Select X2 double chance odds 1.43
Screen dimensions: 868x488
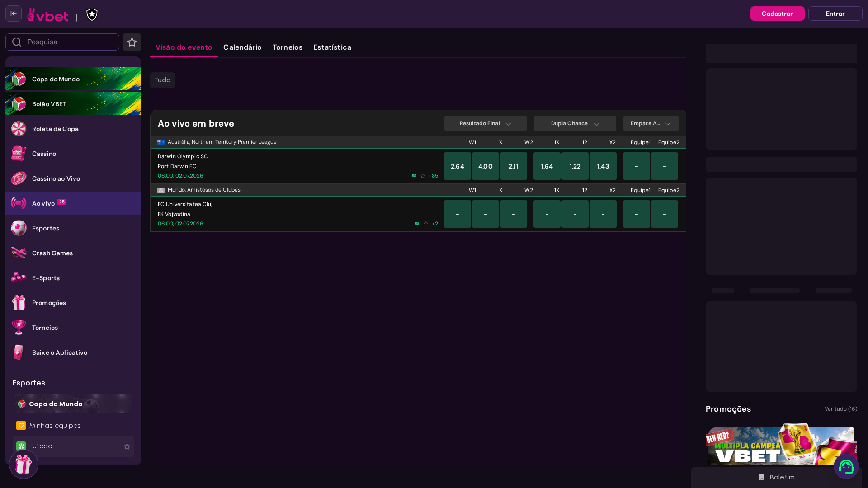603,166
